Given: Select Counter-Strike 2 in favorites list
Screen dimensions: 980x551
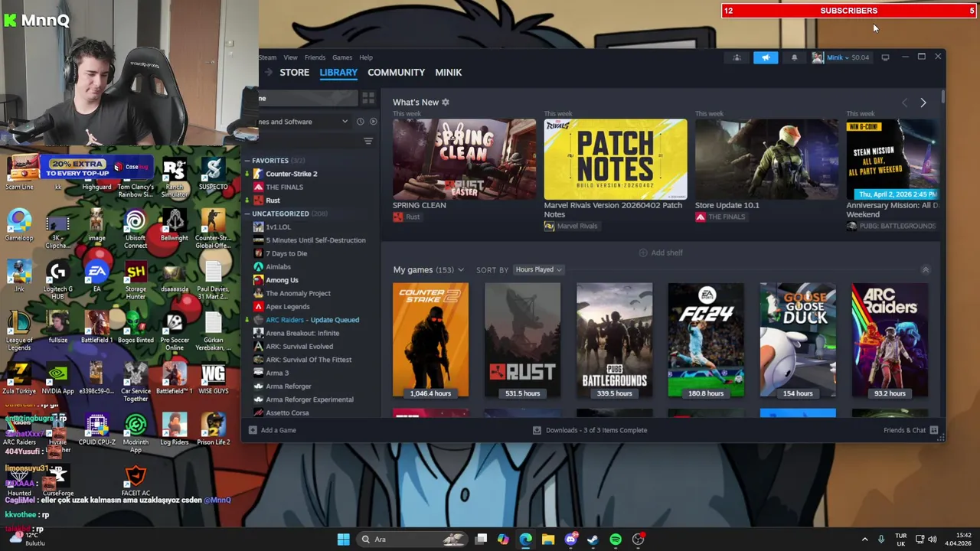Looking at the screenshot, I should point(291,174).
